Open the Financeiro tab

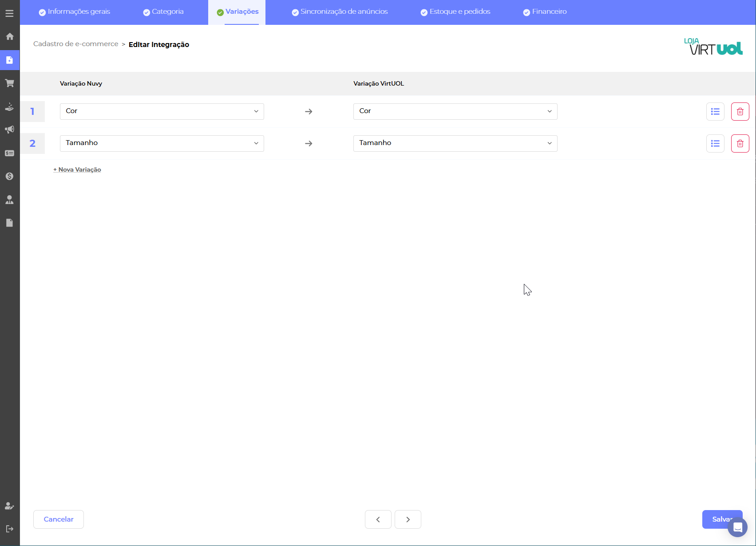[545, 12]
